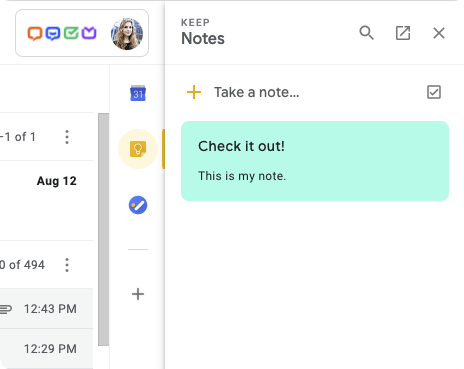Image resolution: width=464 pixels, height=369 pixels.
Task: Click the inbox vertical scrollbar
Action: point(104,229)
